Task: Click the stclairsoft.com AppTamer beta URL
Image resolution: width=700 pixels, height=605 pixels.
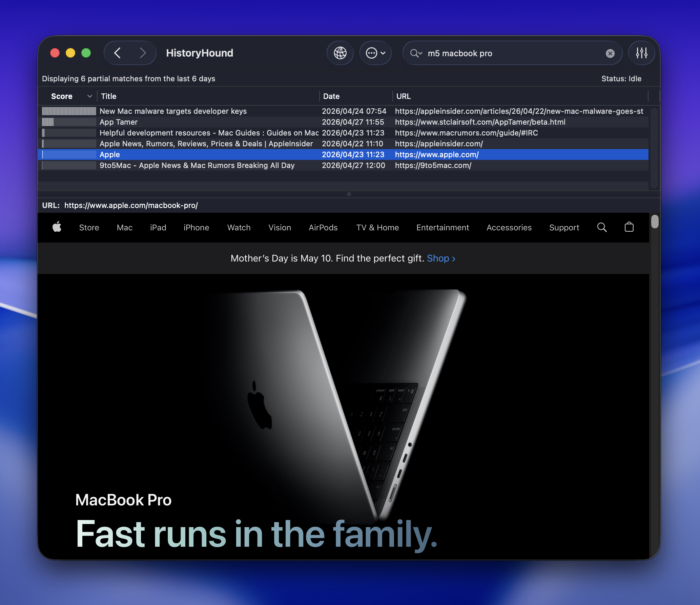Action: (480, 122)
